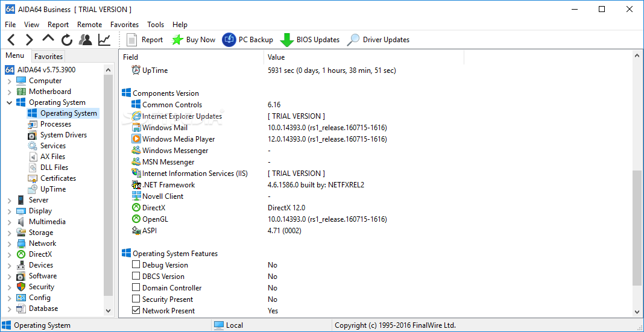Open the View menu
The image size is (644, 332).
point(31,25)
